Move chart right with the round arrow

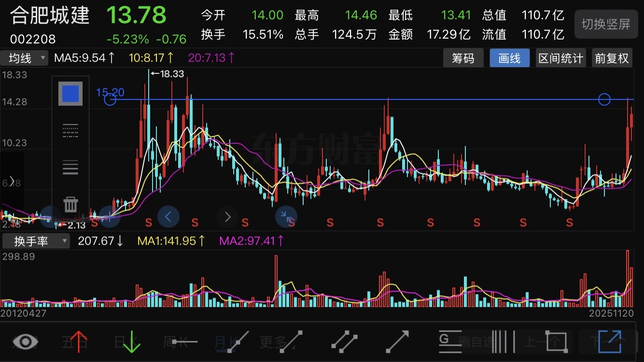coord(228,217)
